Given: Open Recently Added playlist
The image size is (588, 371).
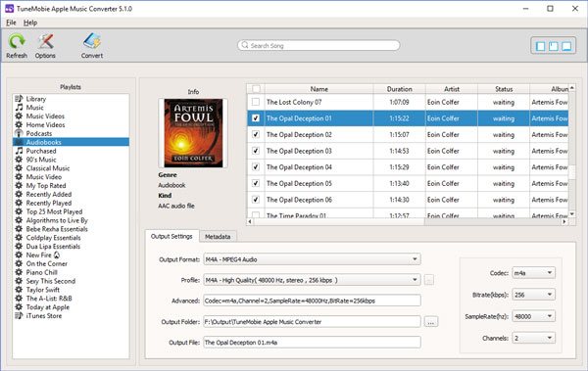Looking at the screenshot, I should [49, 194].
